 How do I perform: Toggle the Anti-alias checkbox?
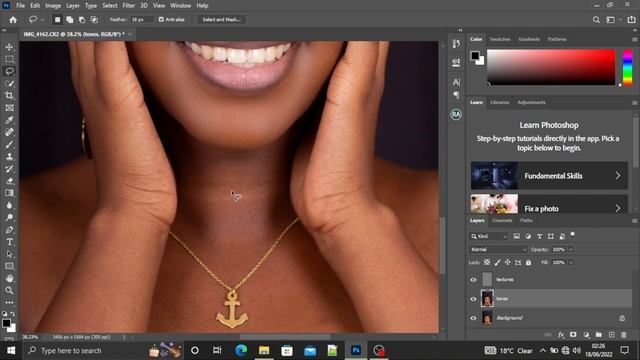click(x=161, y=20)
